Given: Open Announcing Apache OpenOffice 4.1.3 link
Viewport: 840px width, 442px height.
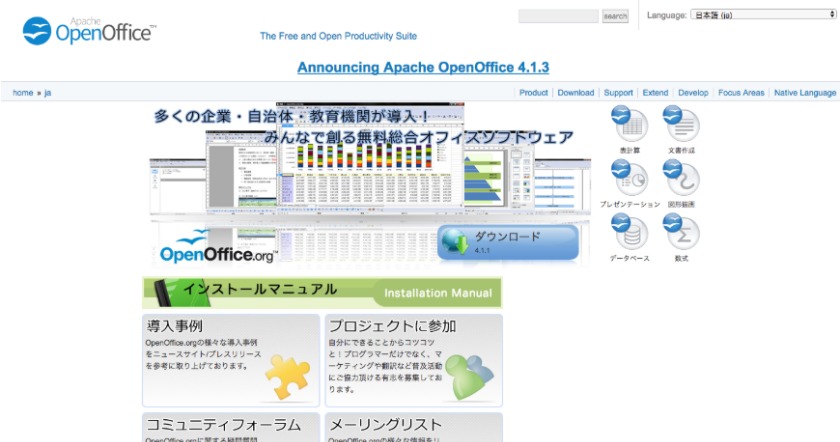Looking at the screenshot, I should tap(423, 68).
